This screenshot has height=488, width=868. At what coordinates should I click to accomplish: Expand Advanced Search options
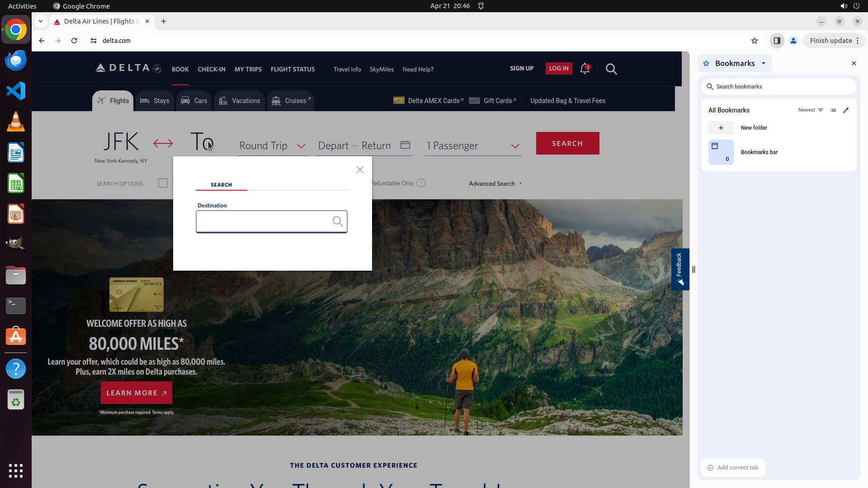click(495, 183)
